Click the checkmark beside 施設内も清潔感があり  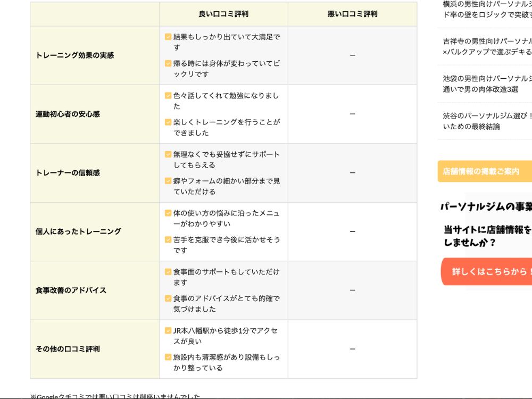pyautogui.click(x=168, y=357)
